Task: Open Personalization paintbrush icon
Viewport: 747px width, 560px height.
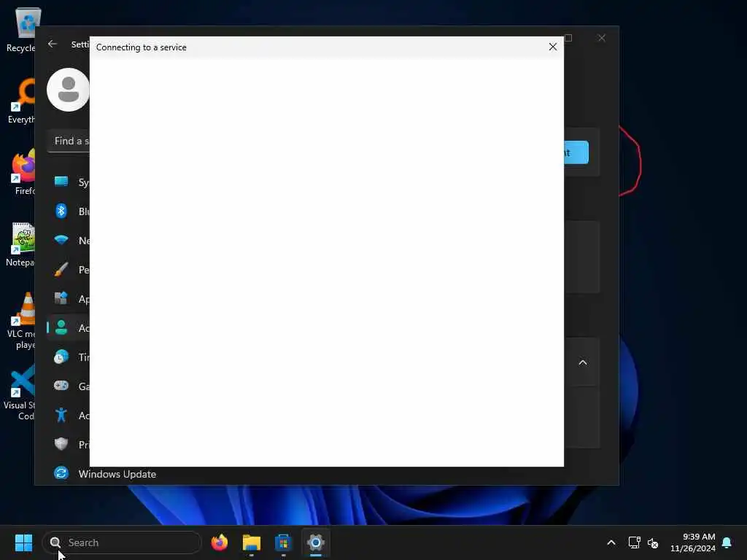Action: pos(61,269)
